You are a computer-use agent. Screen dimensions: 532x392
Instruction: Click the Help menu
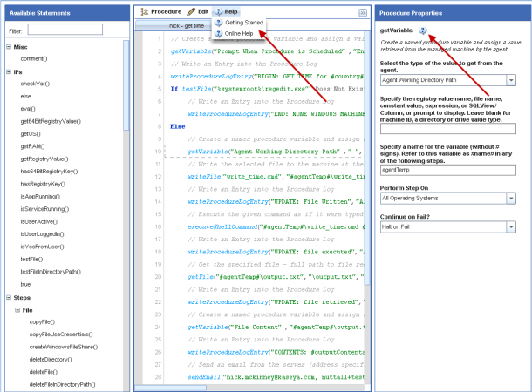pyautogui.click(x=226, y=12)
